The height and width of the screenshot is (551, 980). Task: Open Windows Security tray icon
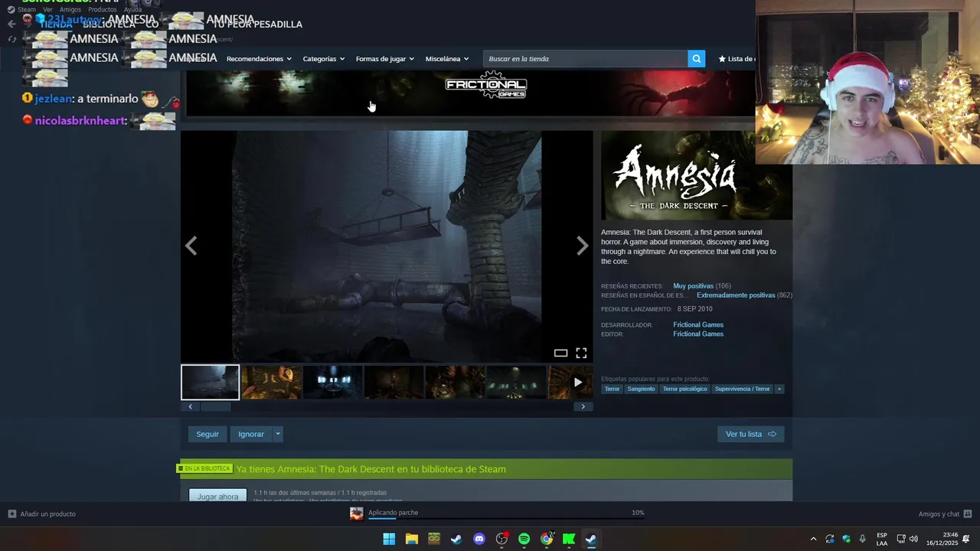click(846, 539)
